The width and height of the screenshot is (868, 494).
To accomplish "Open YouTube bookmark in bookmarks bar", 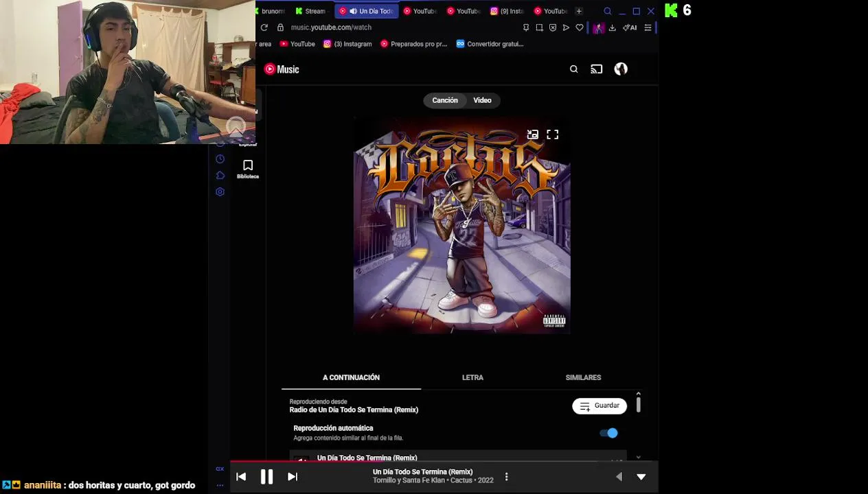I will 297,44.
